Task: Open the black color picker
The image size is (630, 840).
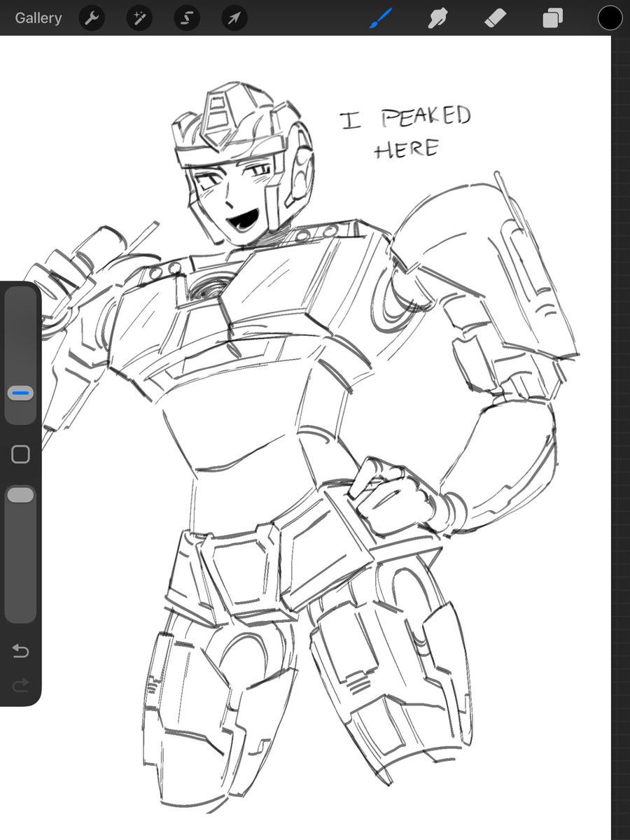Action: point(609,18)
